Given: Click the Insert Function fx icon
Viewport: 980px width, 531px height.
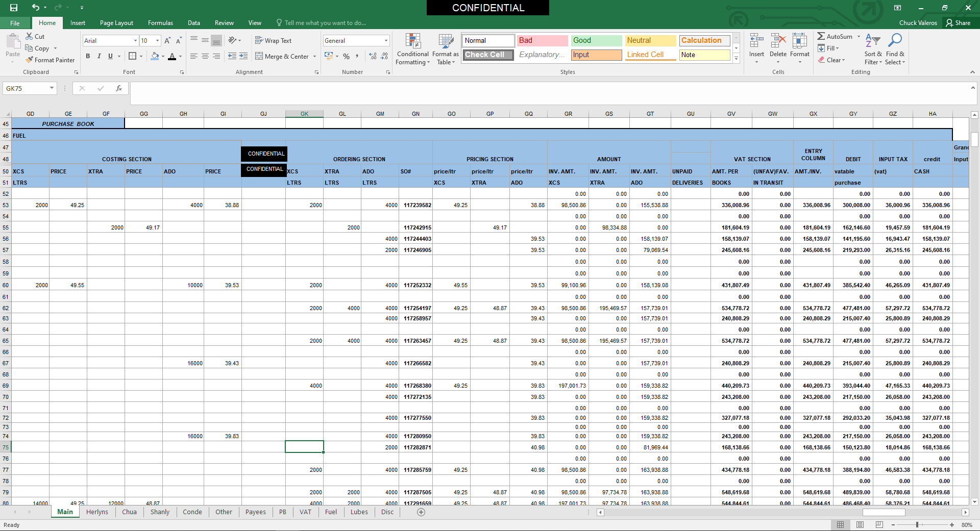Looking at the screenshot, I should pyautogui.click(x=119, y=88).
